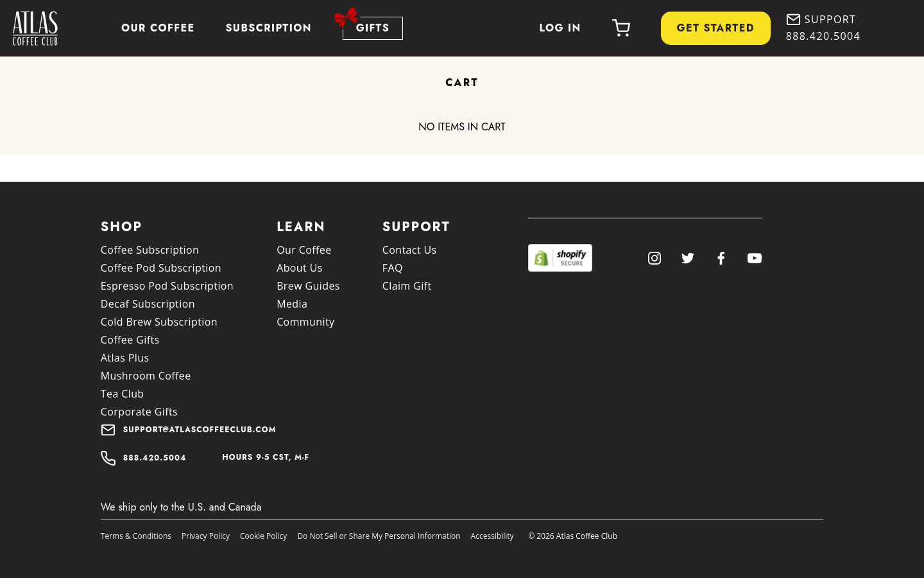Click the "HOURS 9-5 CST, M-F" text
Image resolution: width=924 pixels, height=578 pixels.
point(266,457)
